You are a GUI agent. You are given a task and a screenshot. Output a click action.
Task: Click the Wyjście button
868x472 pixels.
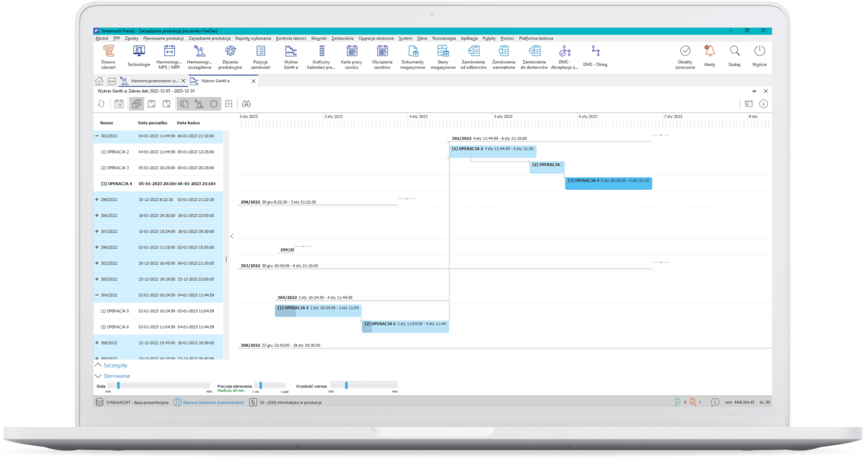click(x=759, y=56)
